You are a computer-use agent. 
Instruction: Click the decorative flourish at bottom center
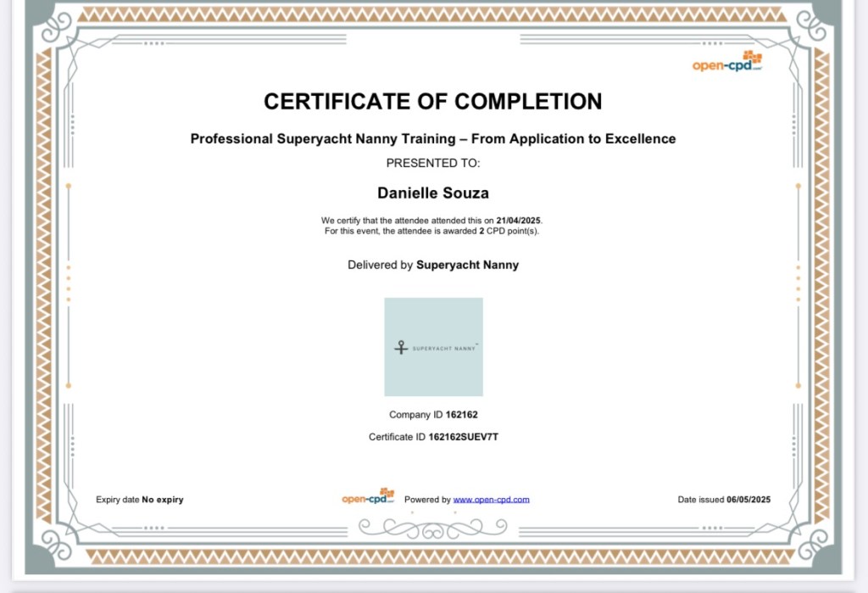(x=433, y=528)
